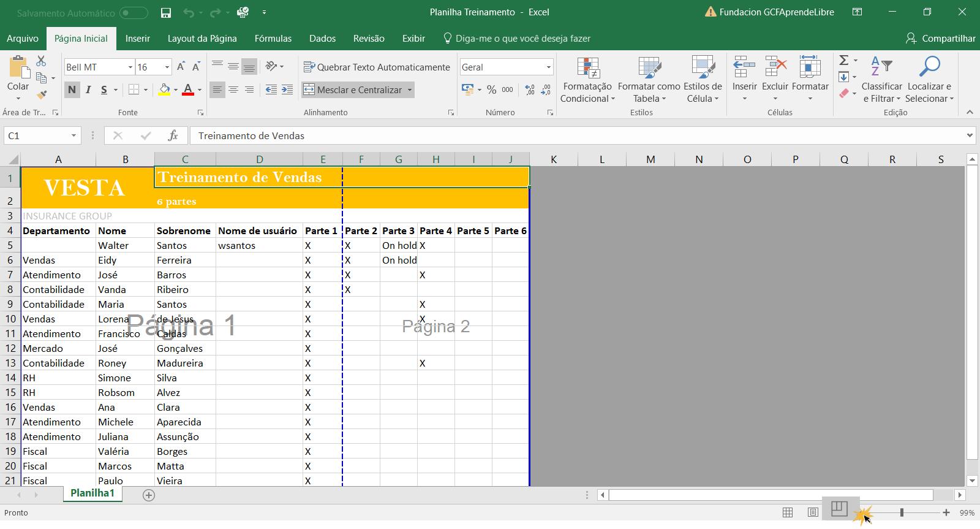The width and height of the screenshot is (980, 529).
Task: Open Classificar e Filtrar menu
Action: [x=881, y=80]
